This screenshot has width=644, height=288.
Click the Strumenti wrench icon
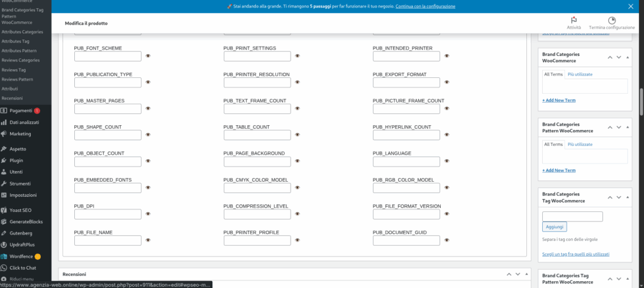(x=4, y=183)
